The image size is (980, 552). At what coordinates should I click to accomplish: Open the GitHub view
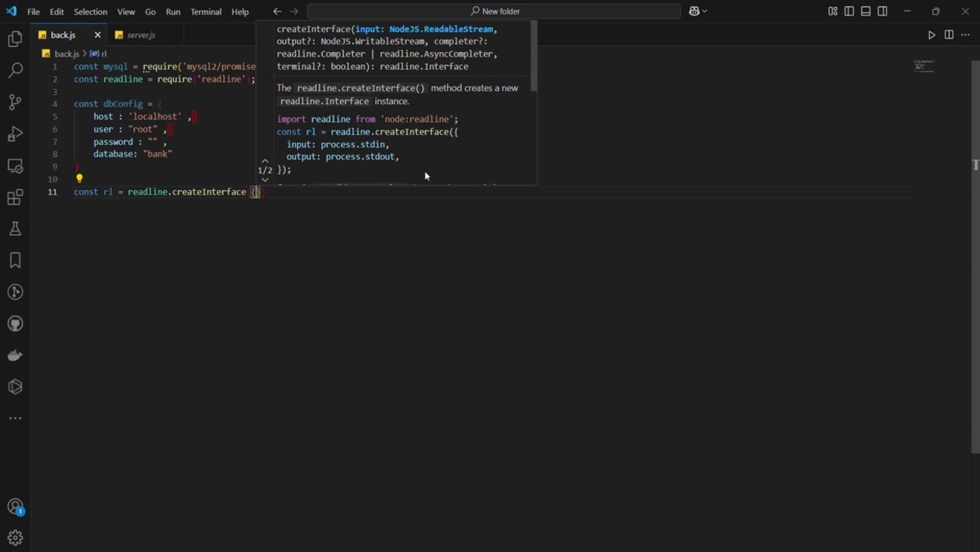tap(15, 323)
